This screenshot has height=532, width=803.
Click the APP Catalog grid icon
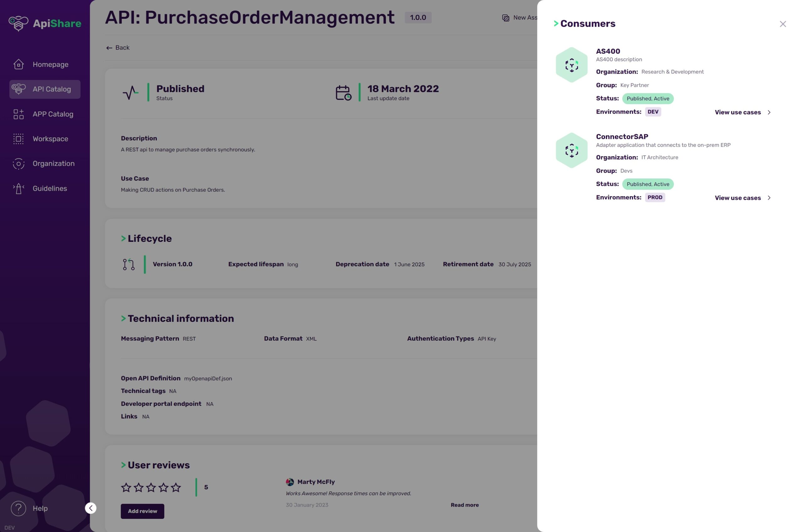[x=18, y=114]
